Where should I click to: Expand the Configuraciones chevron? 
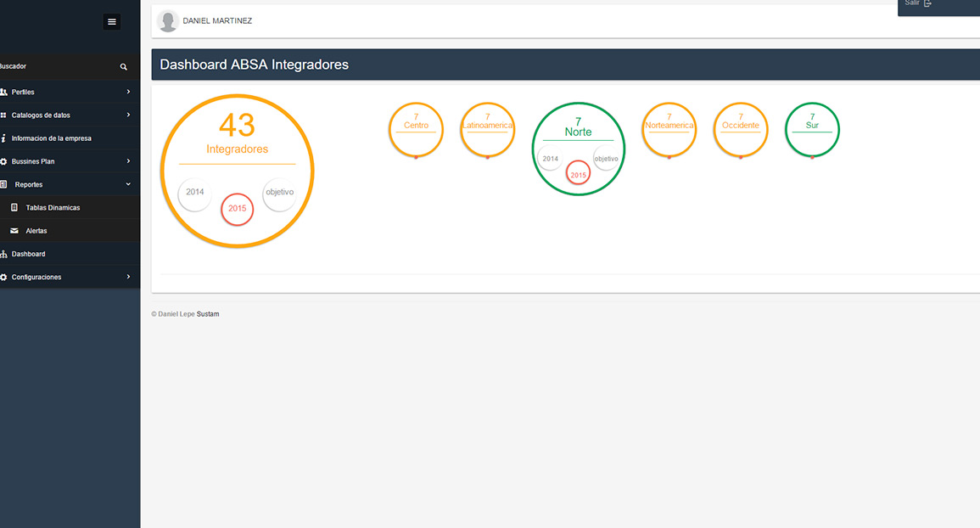pyautogui.click(x=128, y=277)
